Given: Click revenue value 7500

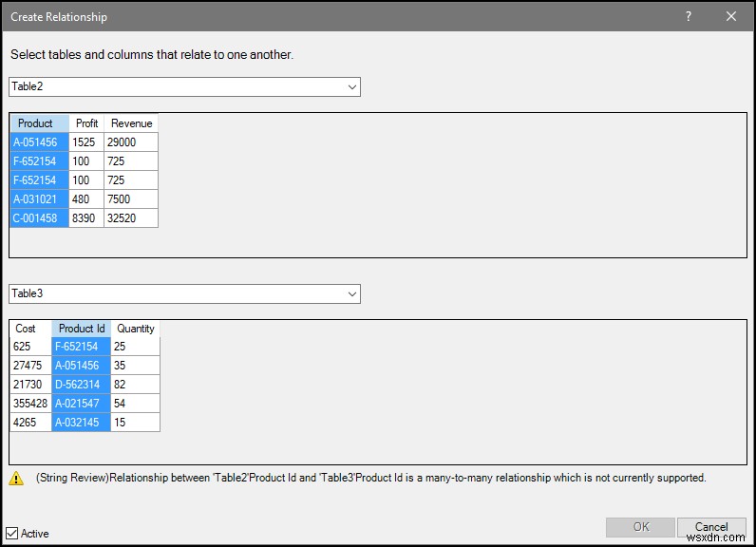Looking at the screenshot, I should tap(131, 199).
